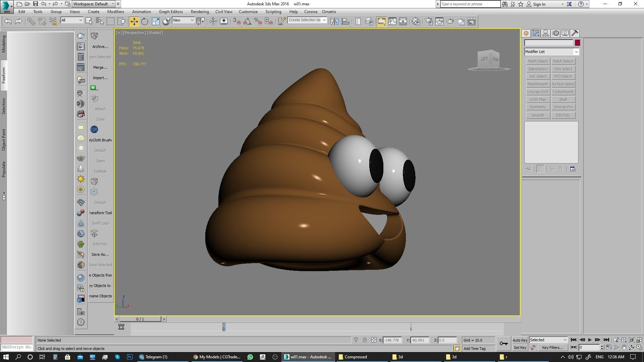
Task: Open the Schematic View
Action: coord(403,21)
